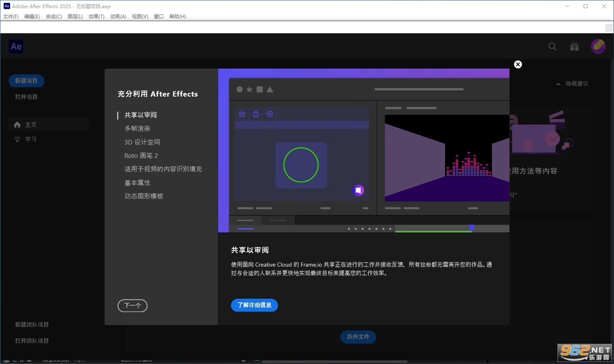Click 打开项目 in the sidebar
The image size is (614, 364).
pyautogui.click(x=26, y=97)
